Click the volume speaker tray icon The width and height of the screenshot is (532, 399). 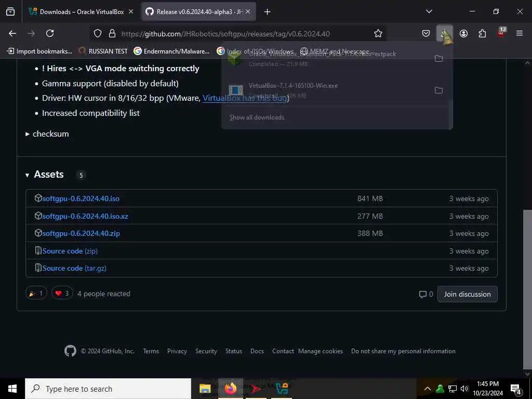tap(464, 389)
